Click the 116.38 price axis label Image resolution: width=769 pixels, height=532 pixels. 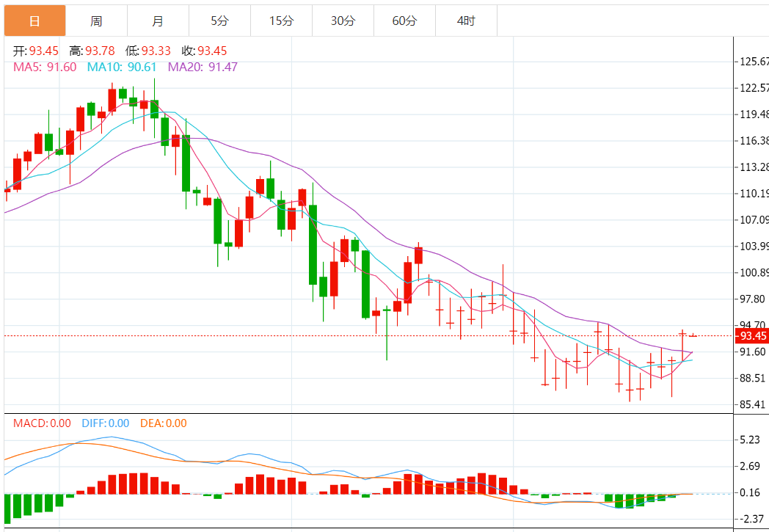(x=754, y=141)
